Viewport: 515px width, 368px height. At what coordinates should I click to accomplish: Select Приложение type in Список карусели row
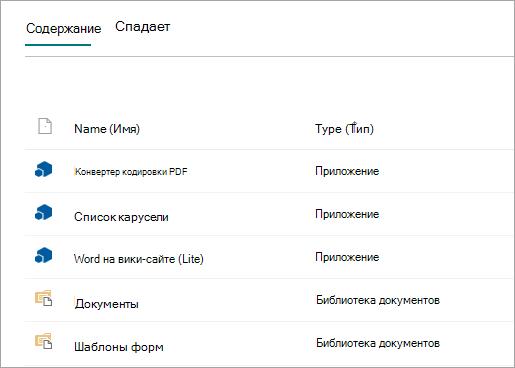(347, 214)
